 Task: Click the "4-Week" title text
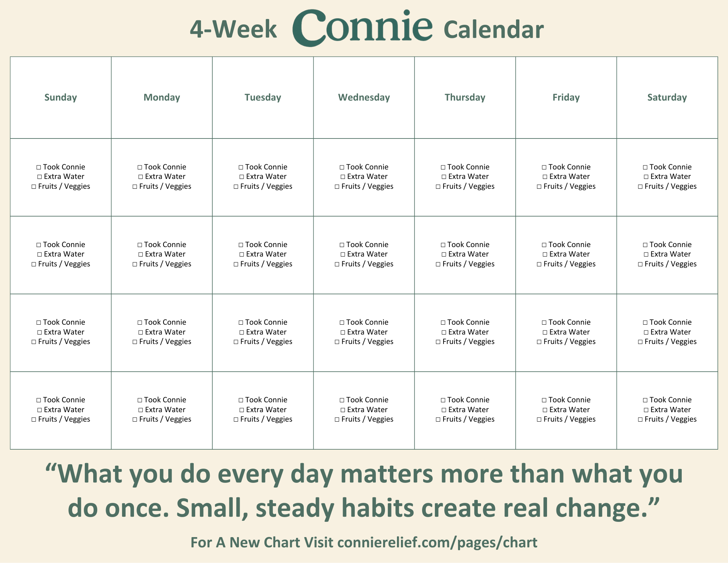(x=233, y=29)
